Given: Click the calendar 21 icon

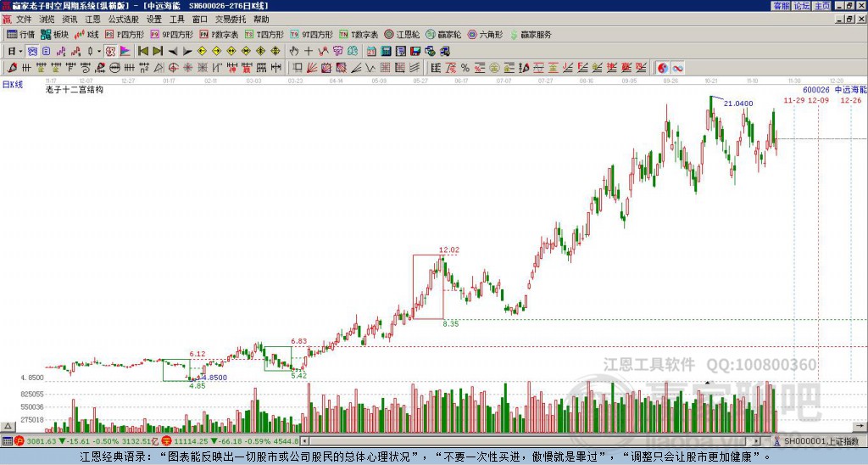Looking at the screenshot, I should click(x=371, y=52).
